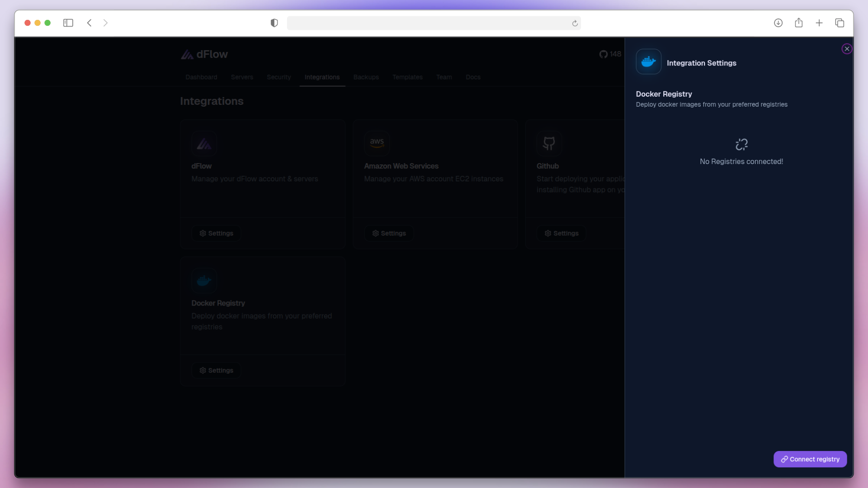
Task: Click the dFlow logo in the header
Action: [x=204, y=54]
